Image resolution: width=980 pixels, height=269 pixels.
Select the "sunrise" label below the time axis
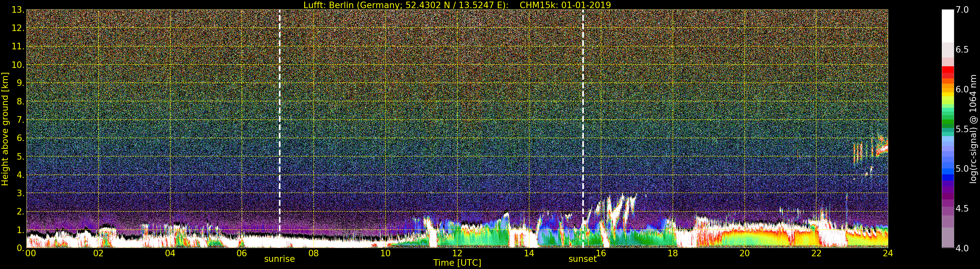click(x=280, y=259)
